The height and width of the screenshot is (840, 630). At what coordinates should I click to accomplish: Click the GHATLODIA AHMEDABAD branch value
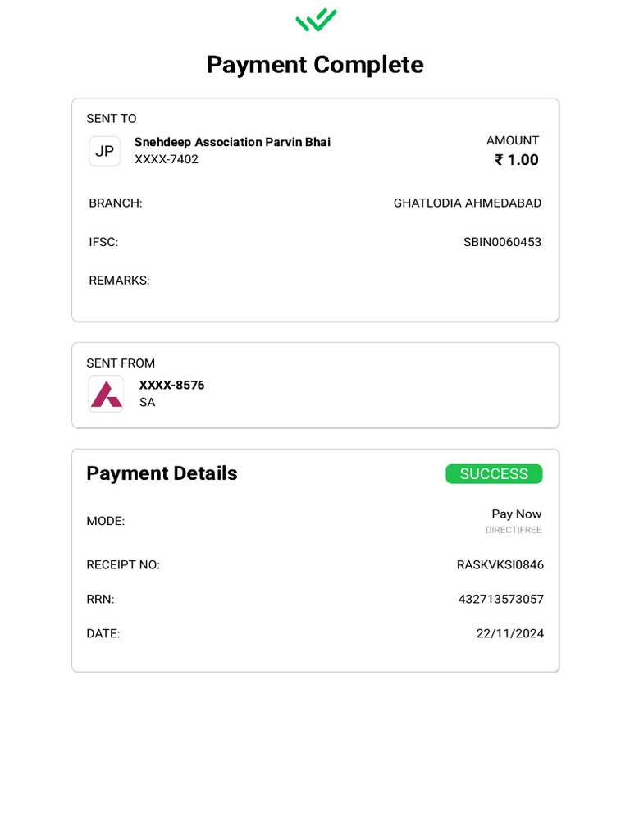pos(468,203)
